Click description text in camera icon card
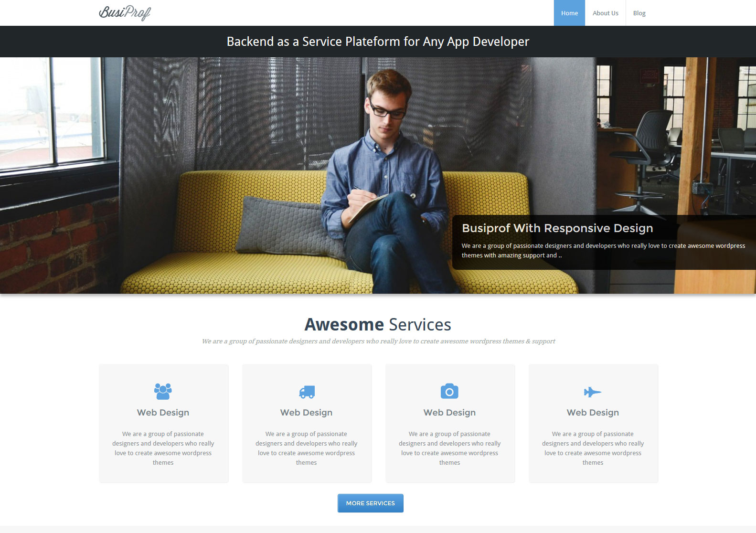Image resolution: width=756 pixels, height=533 pixels. (x=449, y=448)
